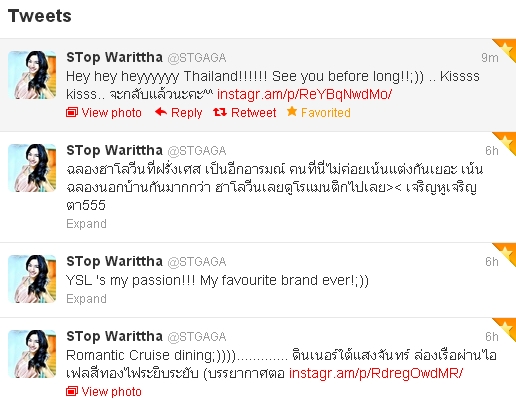Screen dimensions: 516x407
Task: Click @STGAGA handle on Halloween tweet
Action: tap(197, 151)
